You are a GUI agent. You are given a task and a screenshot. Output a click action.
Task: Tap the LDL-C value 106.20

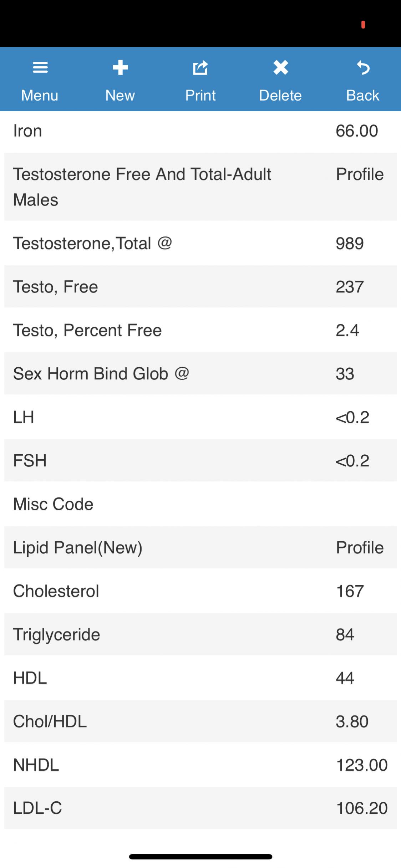point(361,808)
